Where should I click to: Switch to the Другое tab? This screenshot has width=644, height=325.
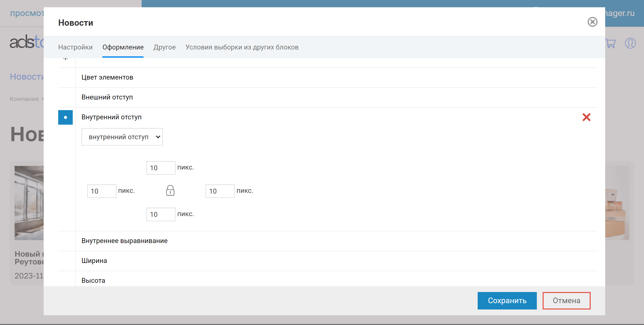pyautogui.click(x=164, y=47)
